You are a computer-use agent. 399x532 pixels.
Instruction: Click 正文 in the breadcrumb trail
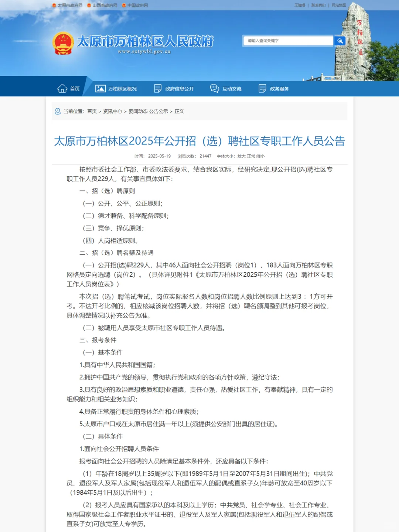179,111
